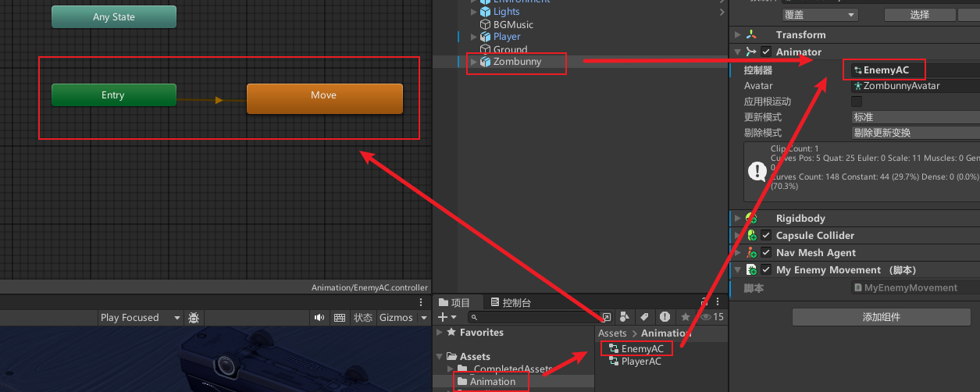This screenshot has width=980, height=392.
Task: Disable the My Enemy Movement checkbox
Action: [766, 270]
